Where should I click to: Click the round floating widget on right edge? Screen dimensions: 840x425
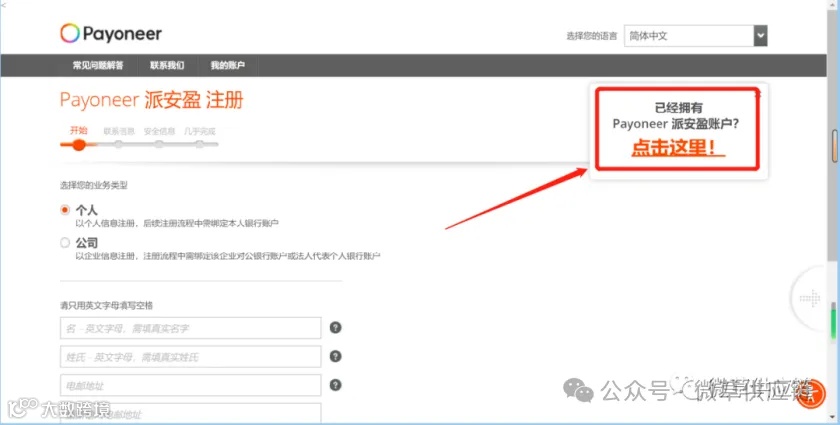coord(810,298)
